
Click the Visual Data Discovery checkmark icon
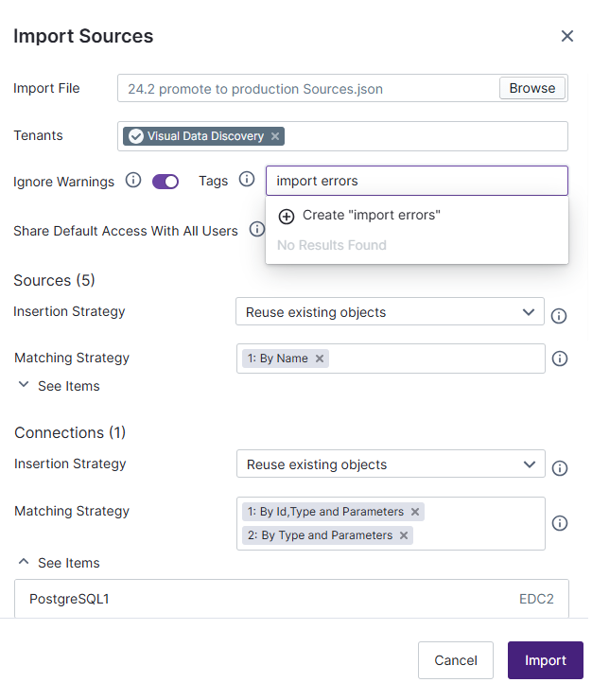[136, 136]
